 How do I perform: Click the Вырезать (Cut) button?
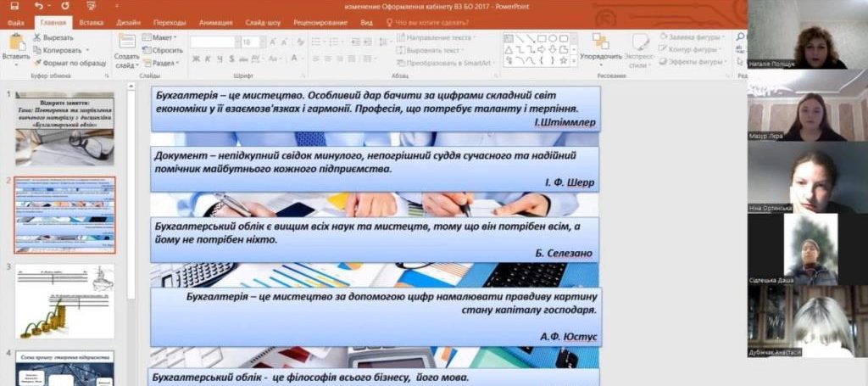point(53,37)
